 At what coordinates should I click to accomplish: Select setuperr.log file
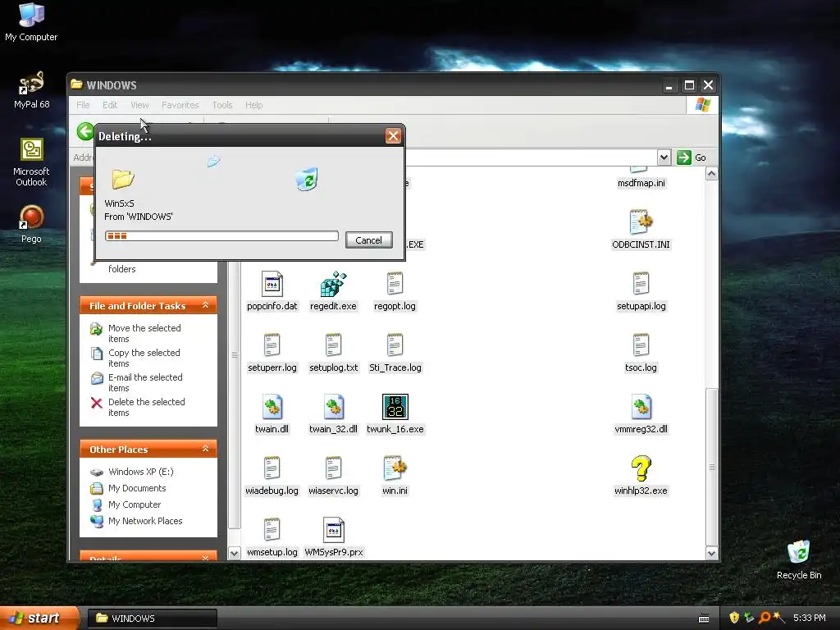coord(272,353)
